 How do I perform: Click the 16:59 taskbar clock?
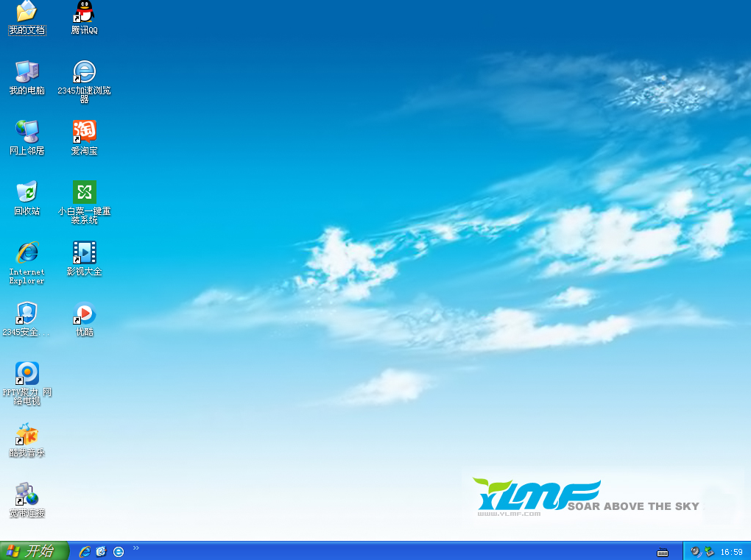(x=731, y=552)
